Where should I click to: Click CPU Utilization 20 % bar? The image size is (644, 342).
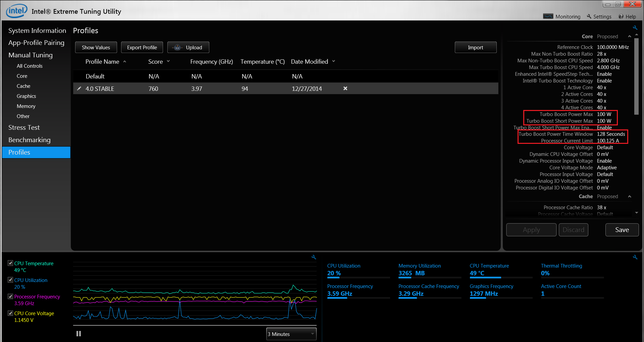(x=359, y=278)
